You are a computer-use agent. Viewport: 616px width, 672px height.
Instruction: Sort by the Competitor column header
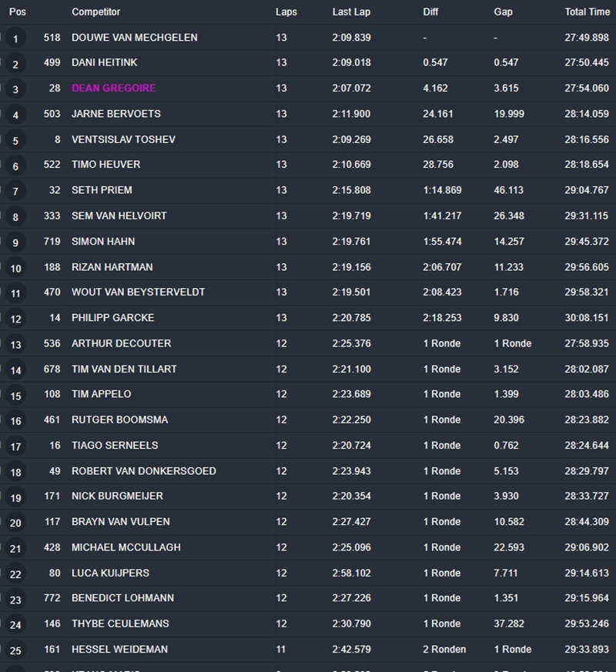96,12
